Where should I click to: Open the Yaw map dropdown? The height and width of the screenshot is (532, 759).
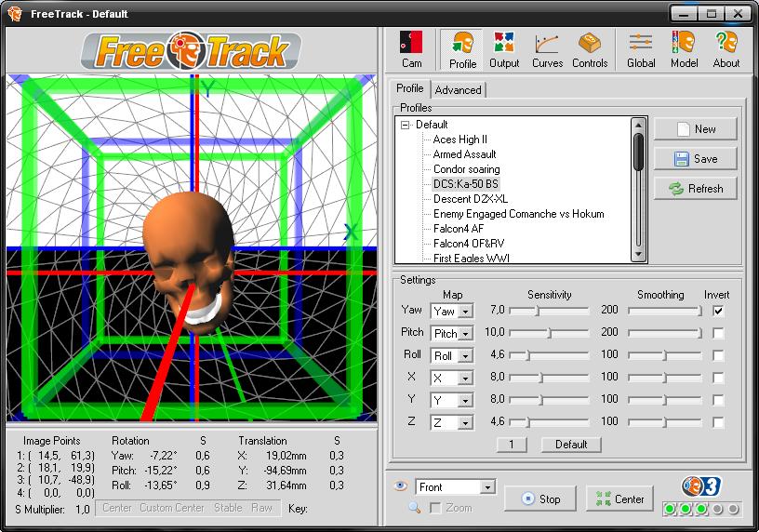click(x=465, y=312)
